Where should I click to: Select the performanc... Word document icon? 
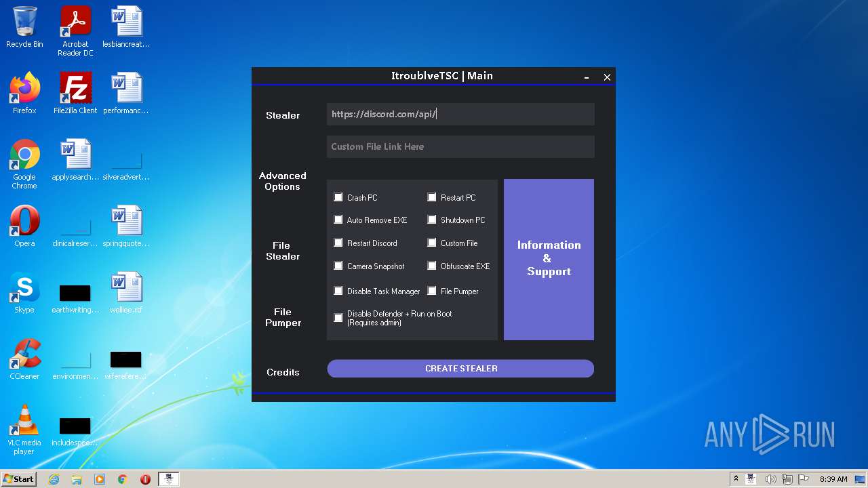click(x=126, y=94)
